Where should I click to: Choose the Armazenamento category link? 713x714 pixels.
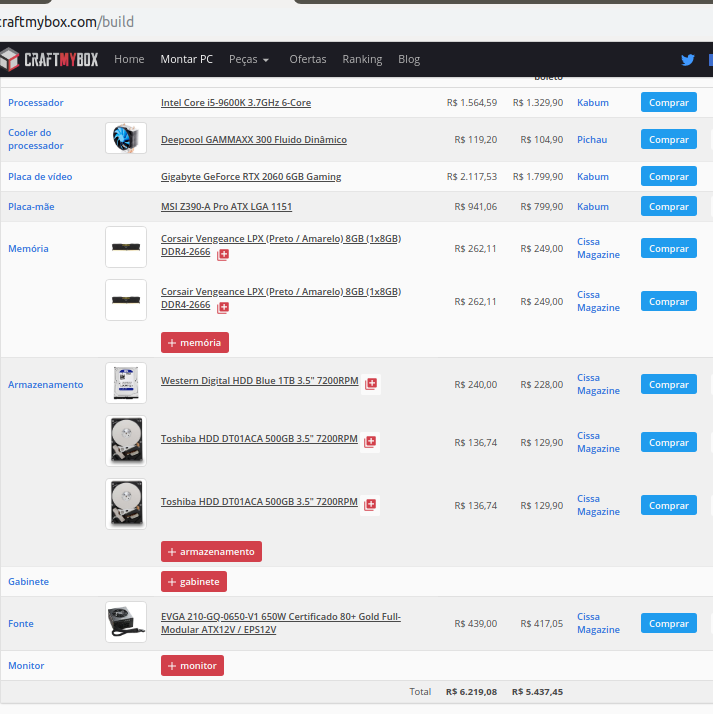[x=46, y=384]
